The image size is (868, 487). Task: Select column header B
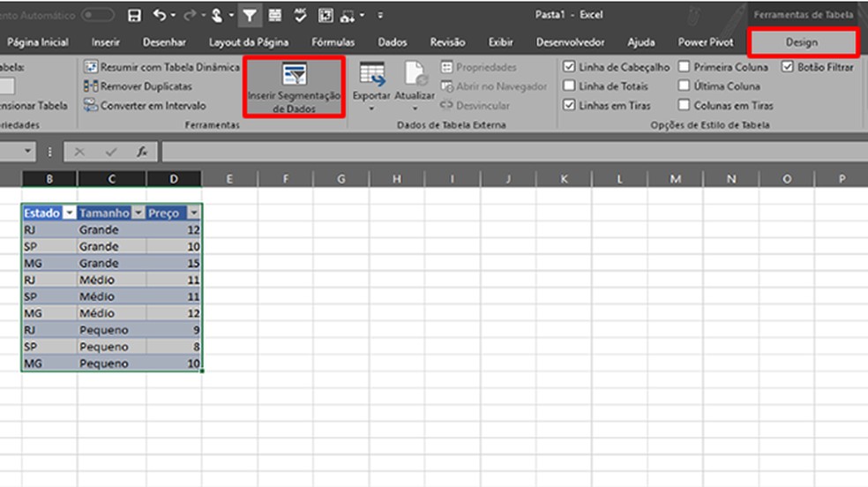coord(49,179)
